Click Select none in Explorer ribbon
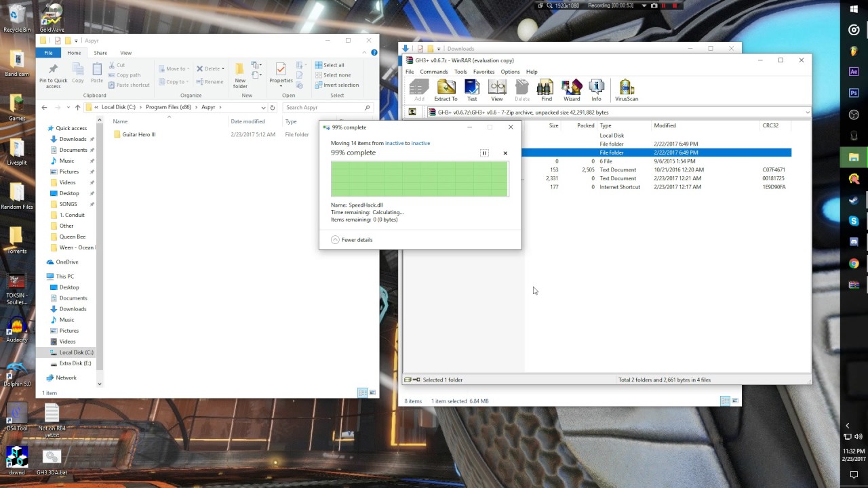The width and height of the screenshot is (868, 488). (x=332, y=75)
